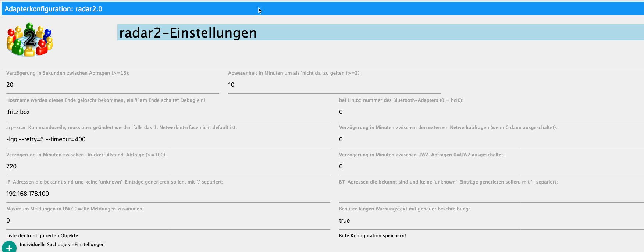This screenshot has height=252, width=644.
Task: Edit the absence minutes field showing 10
Action: [334, 85]
